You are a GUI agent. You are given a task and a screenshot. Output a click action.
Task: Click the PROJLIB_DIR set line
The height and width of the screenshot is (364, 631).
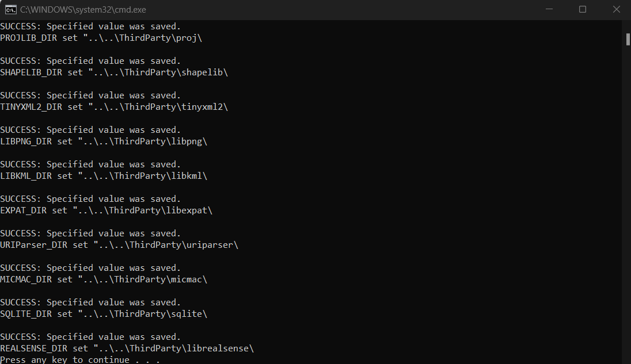tap(101, 38)
